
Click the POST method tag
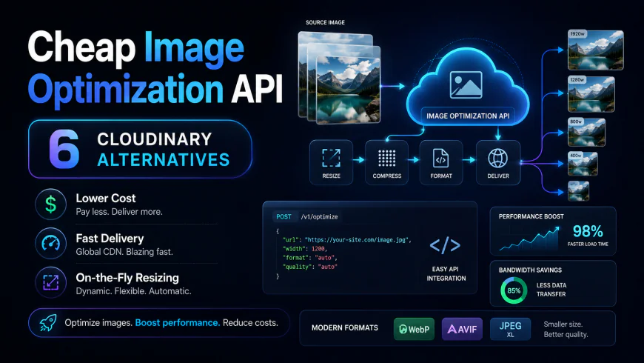tap(284, 216)
